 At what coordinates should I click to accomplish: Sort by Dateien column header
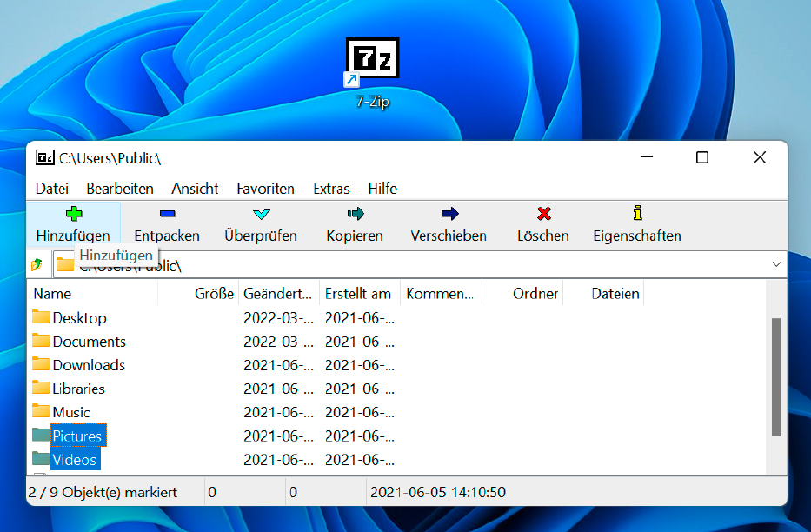tap(603, 294)
